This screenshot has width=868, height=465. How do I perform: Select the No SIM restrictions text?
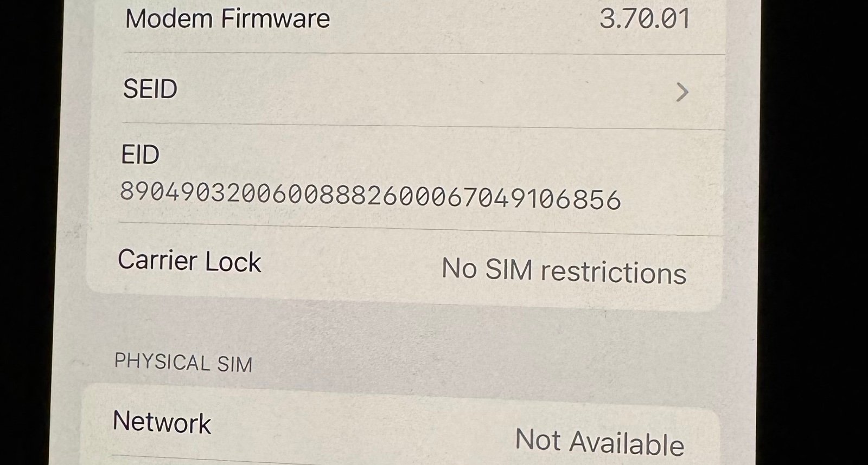click(x=564, y=270)
